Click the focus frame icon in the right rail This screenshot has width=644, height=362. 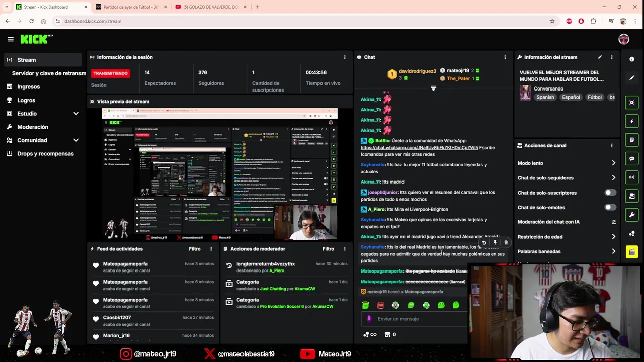[x=632, y=103]
